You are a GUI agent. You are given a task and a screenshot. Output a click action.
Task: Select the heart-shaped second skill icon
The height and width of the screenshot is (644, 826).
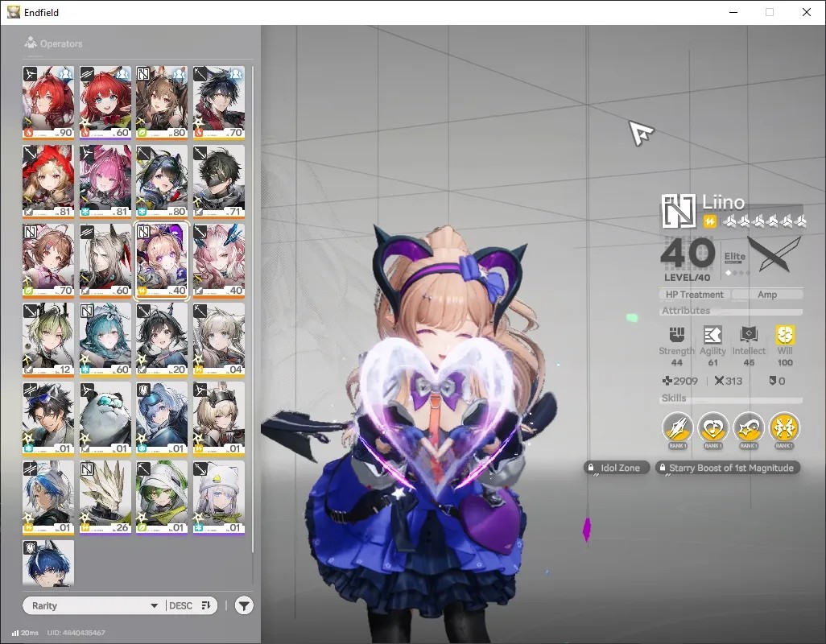(x=712, y=427)
